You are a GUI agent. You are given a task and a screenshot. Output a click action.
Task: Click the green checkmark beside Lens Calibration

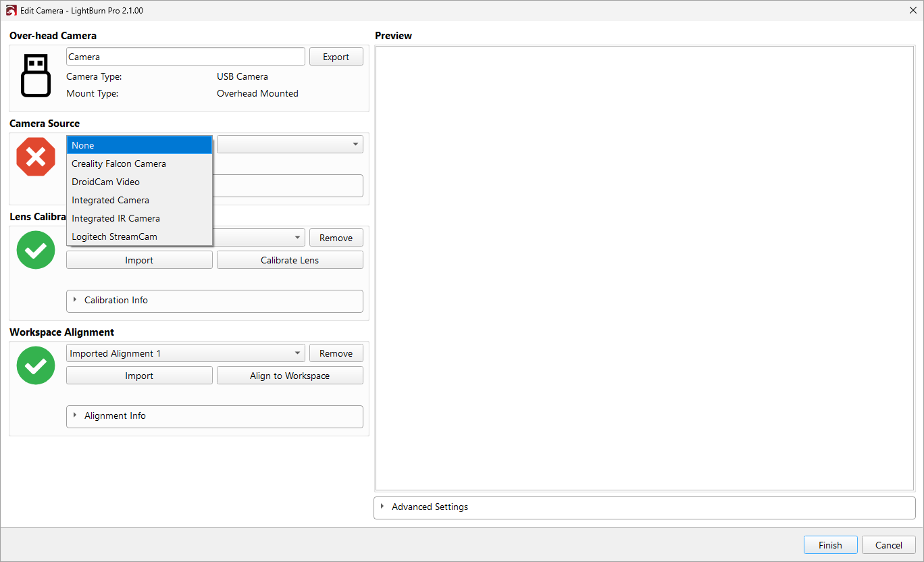[x=36, y=249]
